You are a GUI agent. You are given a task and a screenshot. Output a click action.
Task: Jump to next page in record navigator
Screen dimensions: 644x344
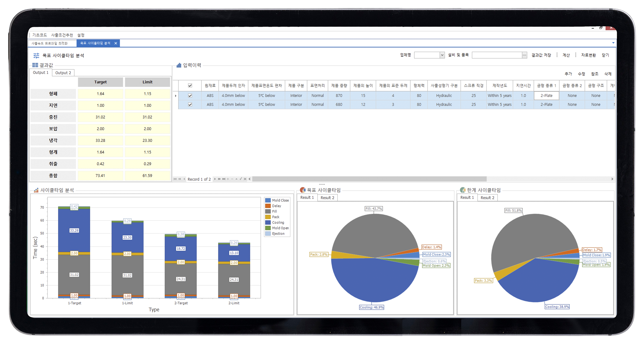[x=219, y=179]
